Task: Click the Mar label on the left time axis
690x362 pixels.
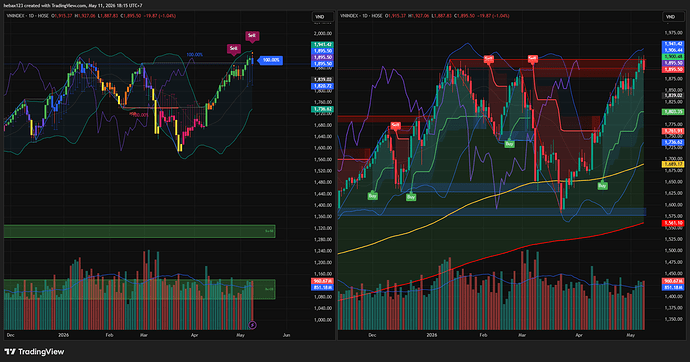Action: coord(144,335)
